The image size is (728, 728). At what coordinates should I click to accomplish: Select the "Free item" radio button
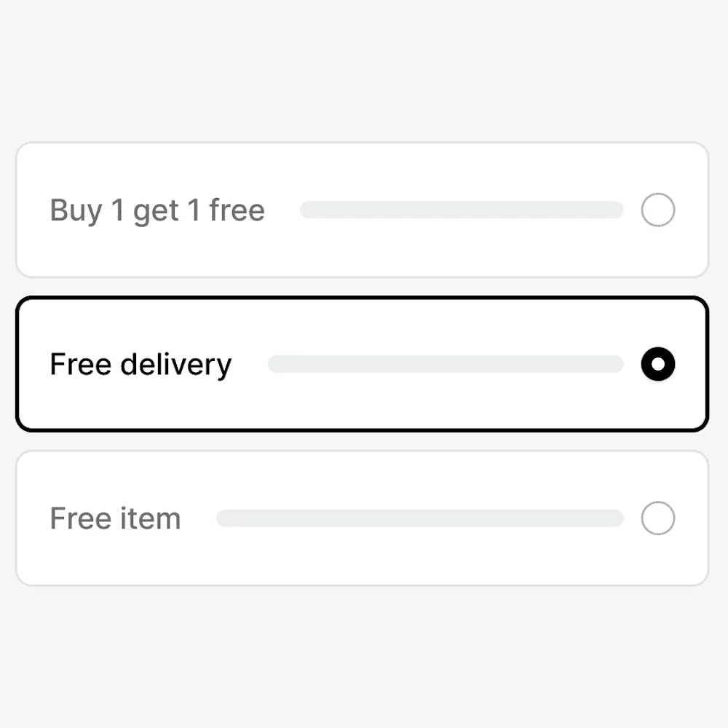coord(658,519)
